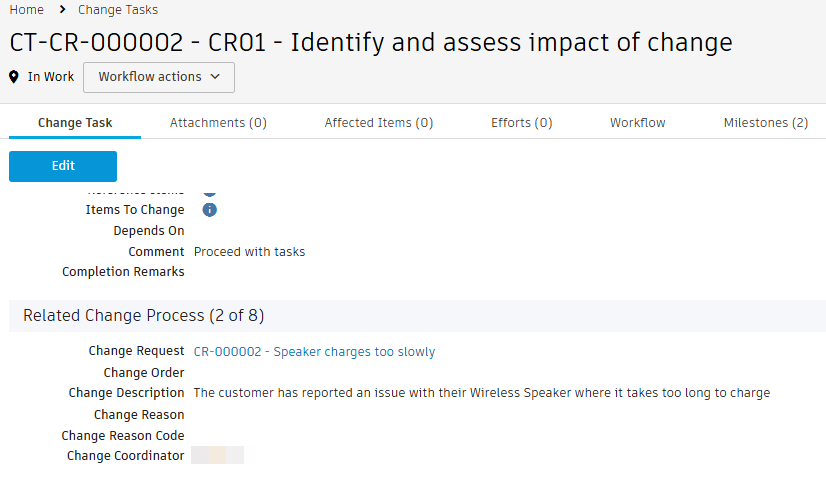Click the breadcrumb chevron separator after Home
The height and width of the screenshot is (481, 826).
[x=61, y=10]
